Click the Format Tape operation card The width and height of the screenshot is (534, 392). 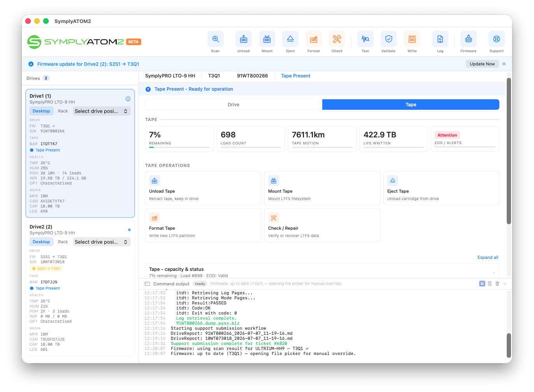(x=203, y=225)
